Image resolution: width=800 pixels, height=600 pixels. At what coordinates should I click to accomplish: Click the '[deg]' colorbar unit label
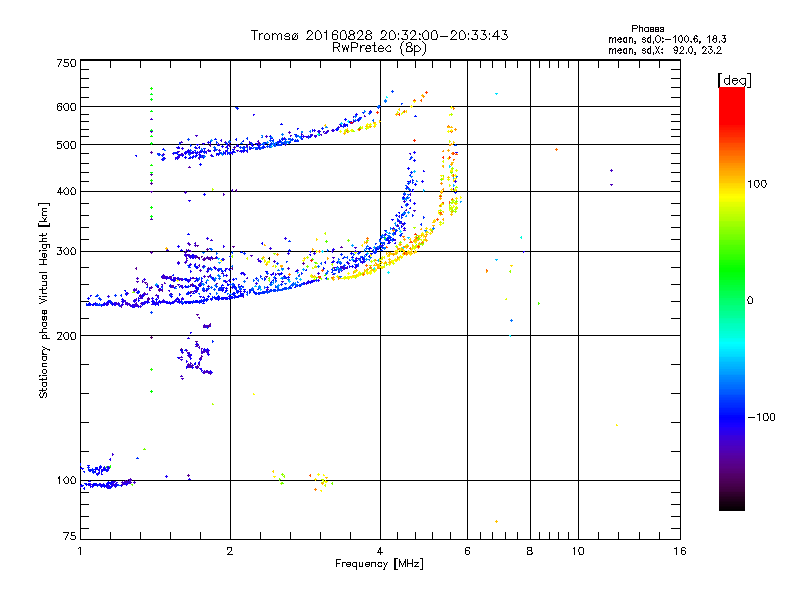click(x=734, y=80)
